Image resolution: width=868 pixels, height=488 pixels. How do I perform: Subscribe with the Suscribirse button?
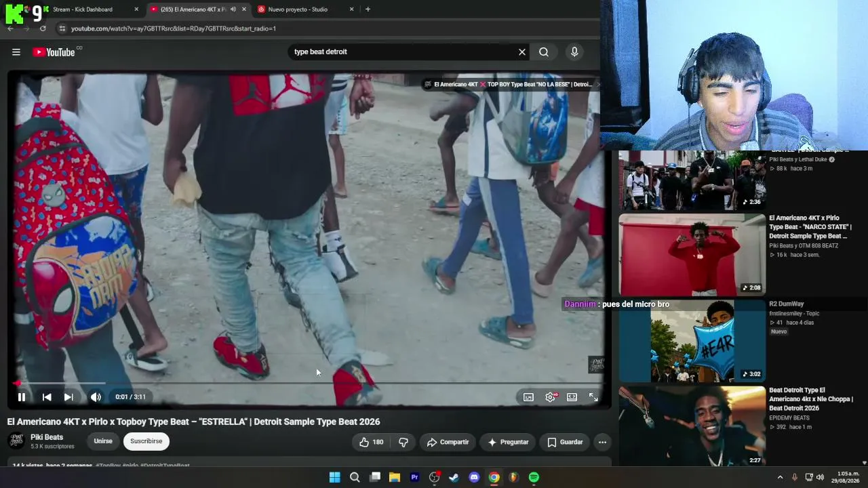pyautogui.click(x=146, y=441)
